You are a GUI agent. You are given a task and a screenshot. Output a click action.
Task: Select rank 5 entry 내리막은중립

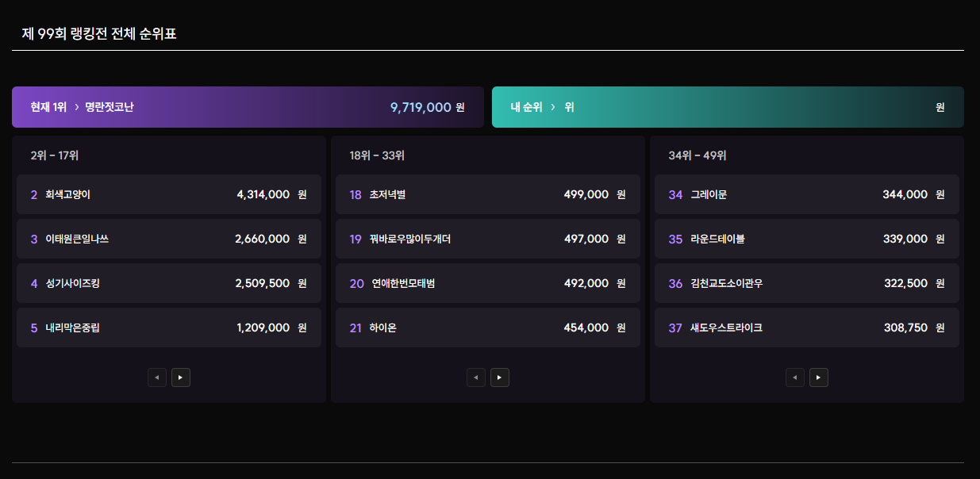click(x=168, y=328)
